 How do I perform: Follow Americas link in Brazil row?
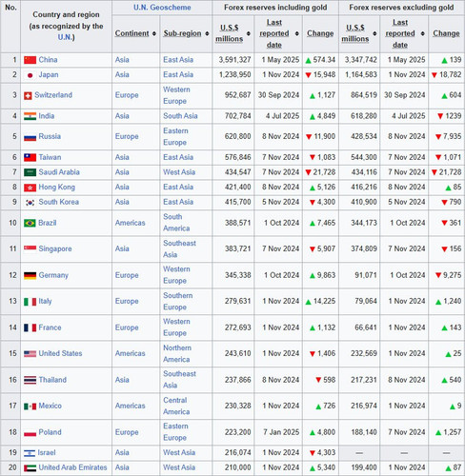pos(130,223)
